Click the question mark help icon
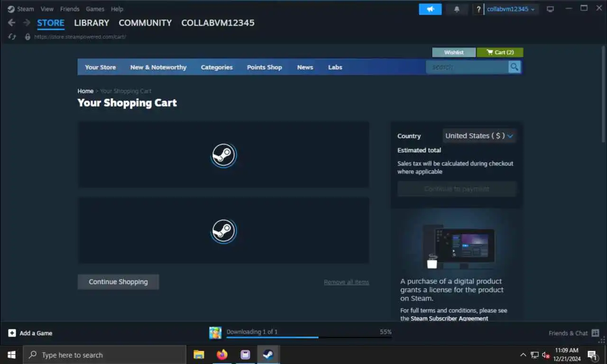This screenshot has height=364, width=607. 478,9
